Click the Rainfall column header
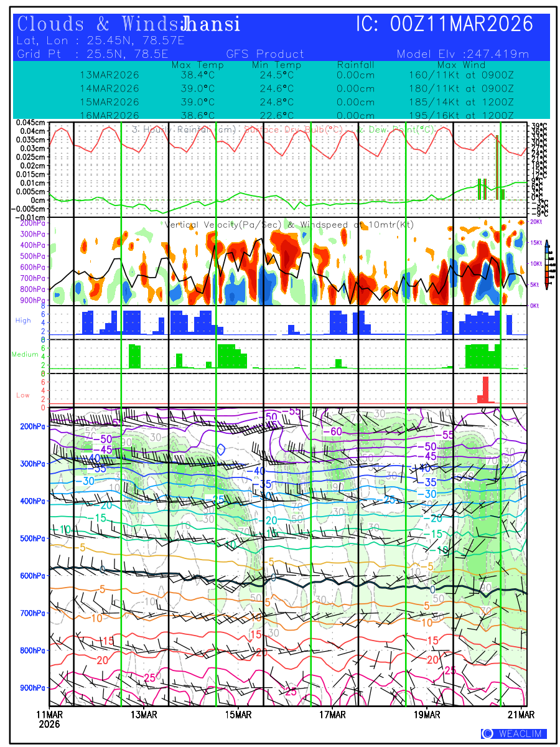Screen dimensions: 560x747 coord(355,65)
